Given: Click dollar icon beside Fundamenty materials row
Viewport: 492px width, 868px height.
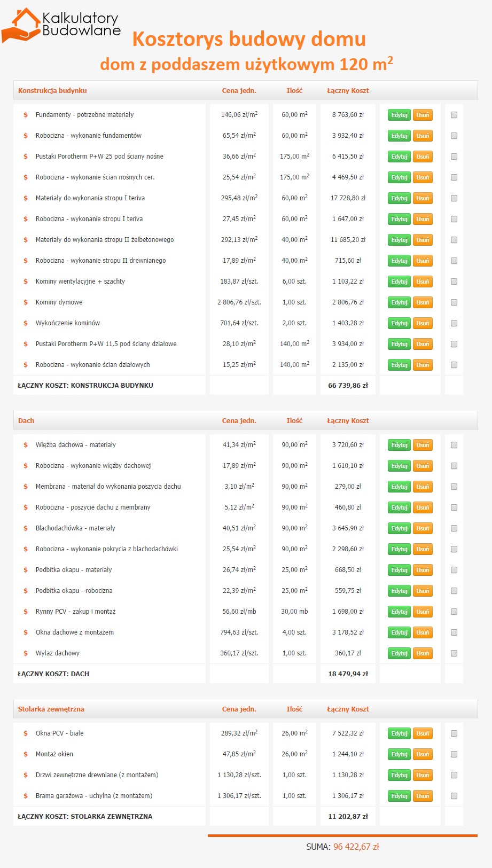Looking at the screenshot, I should tap(26, 115).
